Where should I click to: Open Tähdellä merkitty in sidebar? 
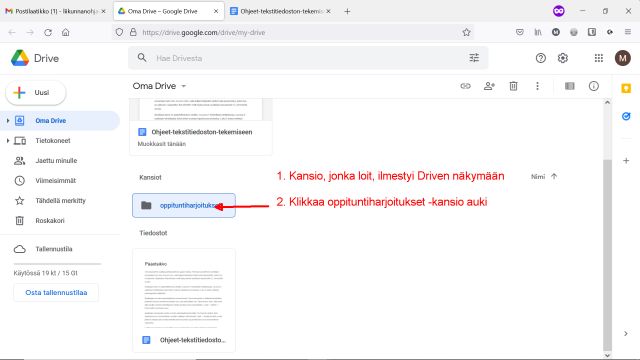[x=60, y=201]
